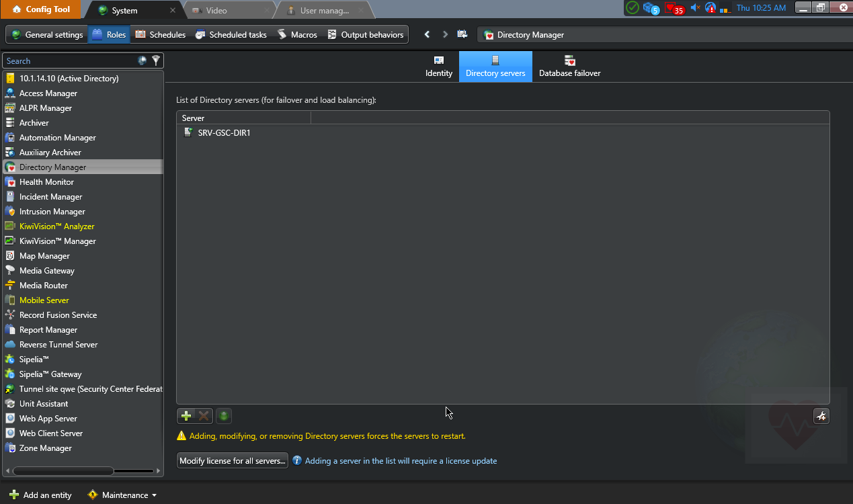Screen dimensions: 853x504
Task: Select Health Monitor role in list
Action: [46, 182]
